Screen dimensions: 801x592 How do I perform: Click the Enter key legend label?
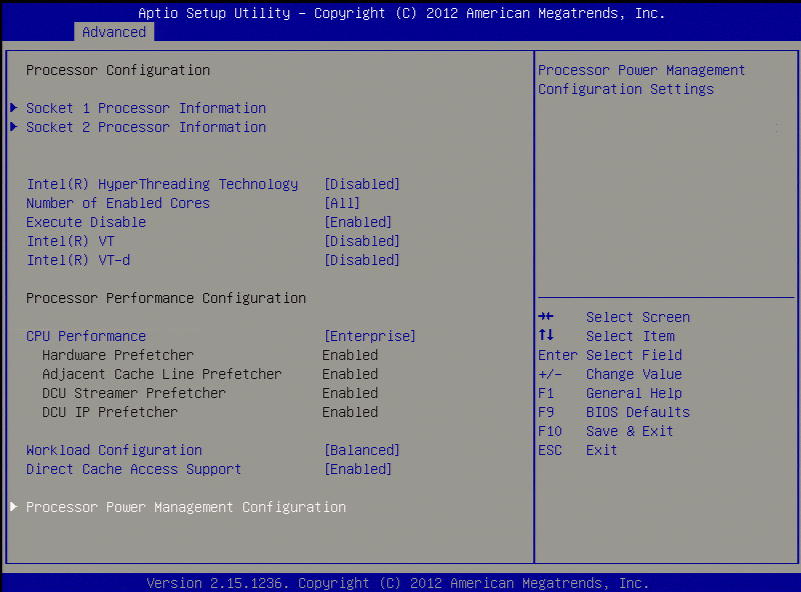(x=558, y=355)
